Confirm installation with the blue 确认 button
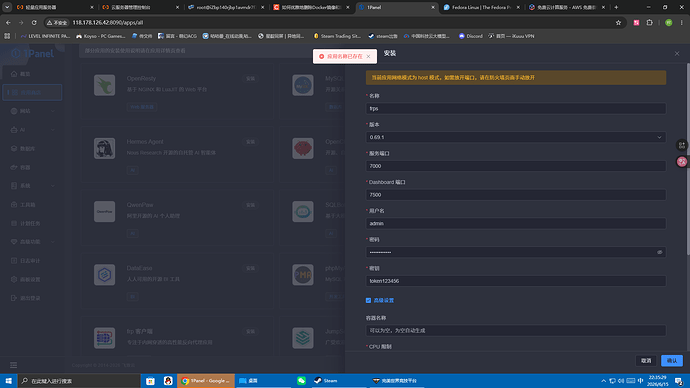Viewport: 690px width, 388px height. 672,361
